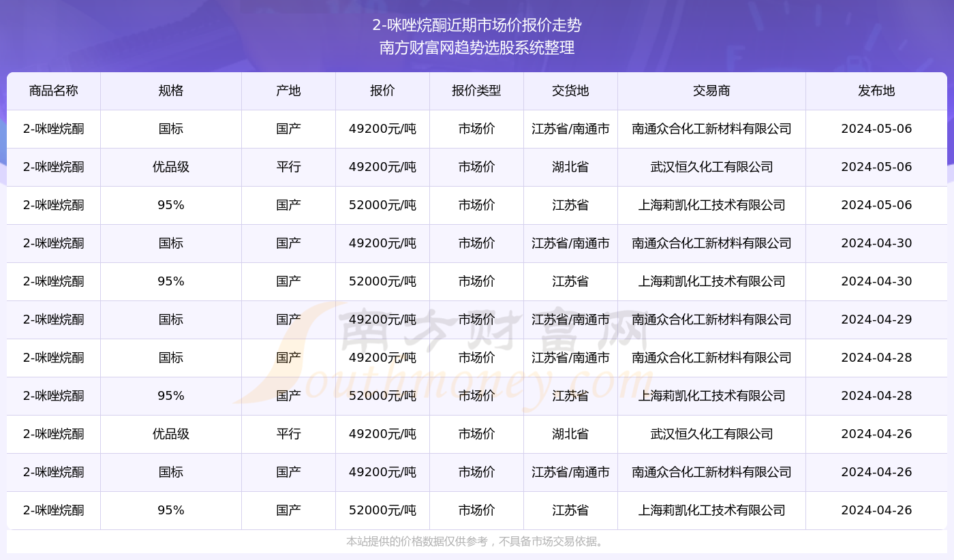Click 95% in the 2024-05-06 row
Image resolution: width=954 pixels, height=560 pixels.
click(x=171, y=205)
